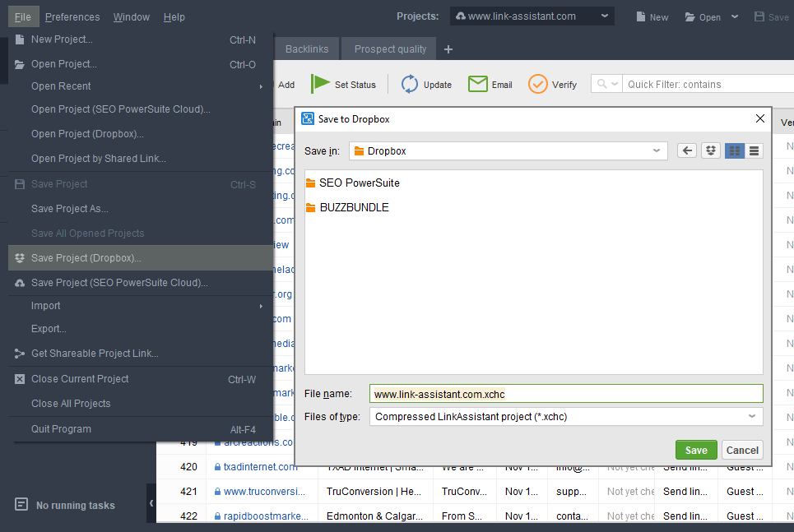794x532 pixels.
Task: Click 'Edmonton & Calgar...' title cell
Action: (x=374, y=516)
